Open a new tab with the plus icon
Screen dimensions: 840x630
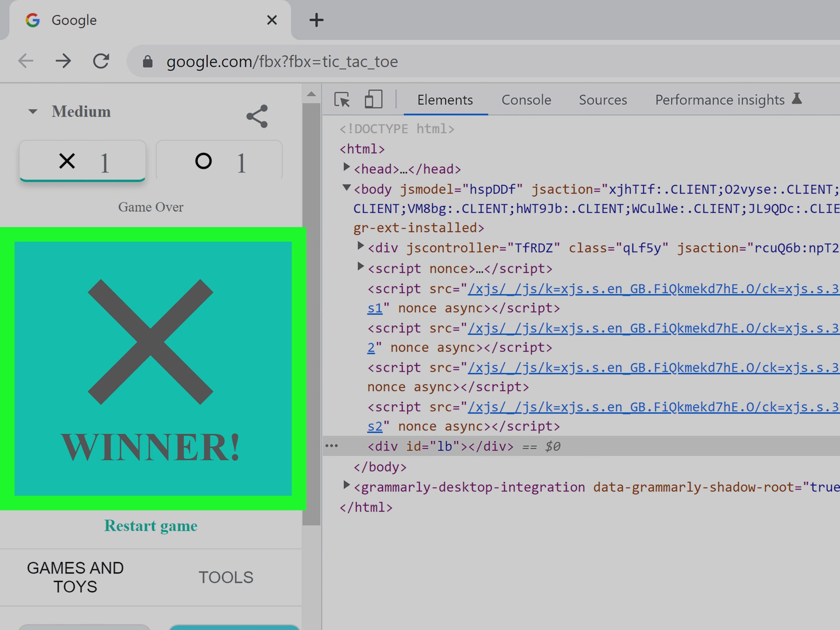tap(316, 20)
